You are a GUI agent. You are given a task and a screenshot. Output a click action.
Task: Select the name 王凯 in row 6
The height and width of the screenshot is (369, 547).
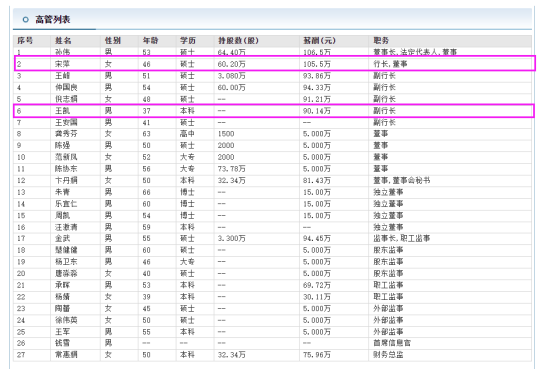(62, 111)
